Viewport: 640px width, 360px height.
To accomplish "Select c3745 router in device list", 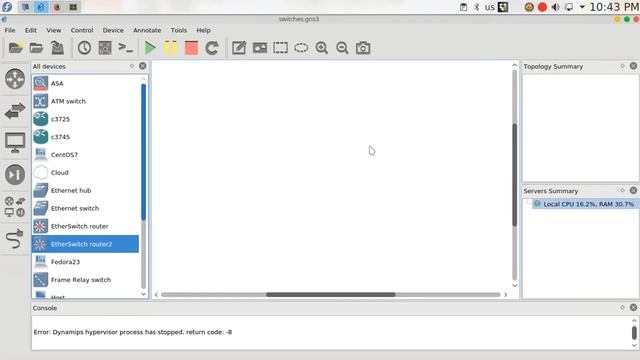I will (85, 137).
